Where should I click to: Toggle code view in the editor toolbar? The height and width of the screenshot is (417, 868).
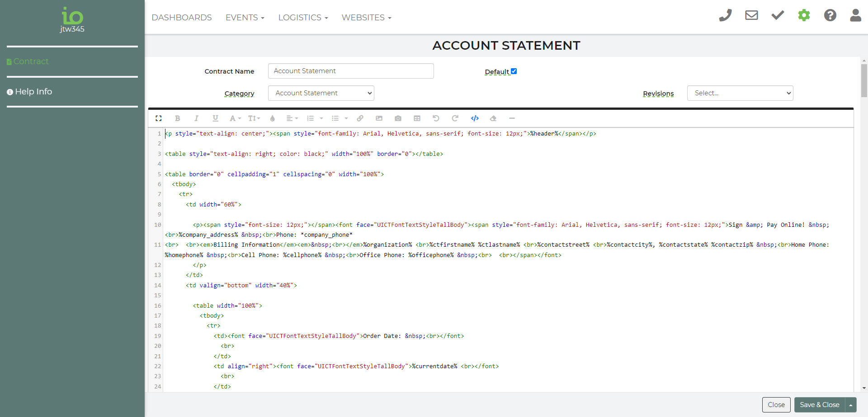point(475,118)
